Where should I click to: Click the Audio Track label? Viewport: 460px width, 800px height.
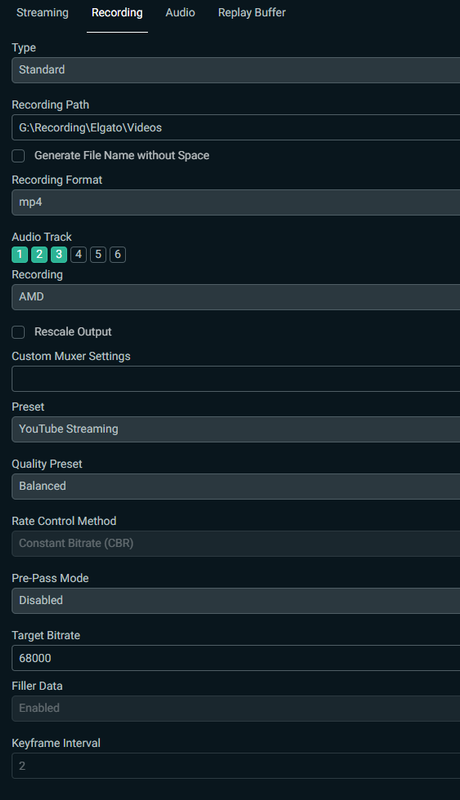pyautogui.click(x=42, y=237)
